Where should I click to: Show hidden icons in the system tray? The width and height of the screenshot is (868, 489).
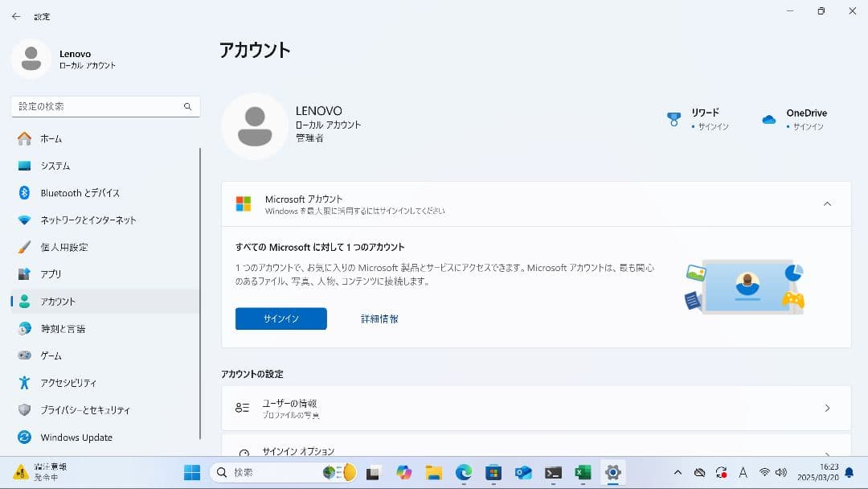[x=678, y=472]
